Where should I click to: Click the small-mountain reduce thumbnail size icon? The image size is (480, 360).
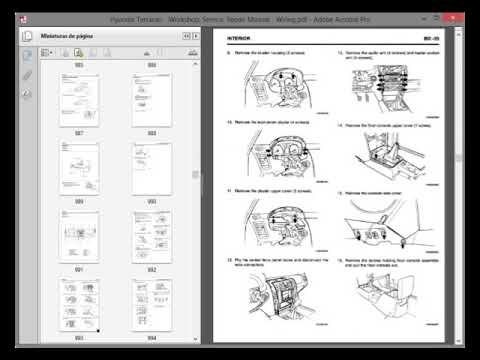(147, 53)
